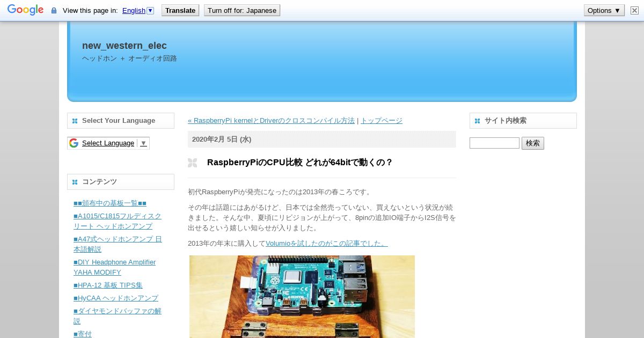Open A47式ヘッドホンアンプ 日本語解説 link
Viewport: 644px width, 338px height.
click(x=118, y=244)
